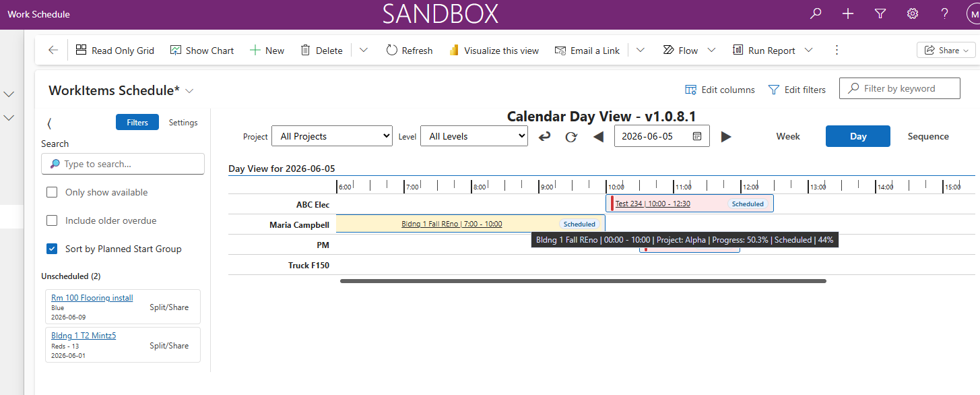
Task: Open the help question mark icon
Action: pos(945,13)
